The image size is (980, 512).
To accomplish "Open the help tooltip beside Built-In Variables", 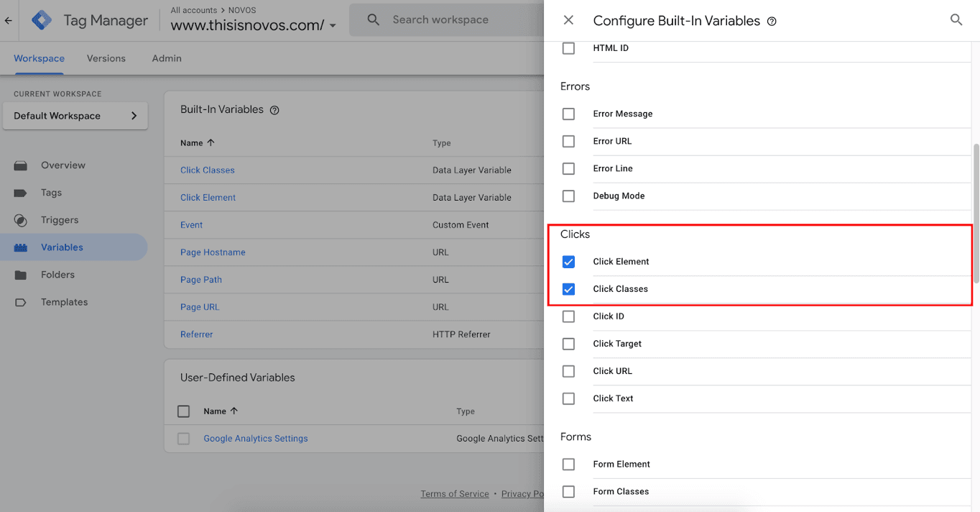I will tap(274, 109).
